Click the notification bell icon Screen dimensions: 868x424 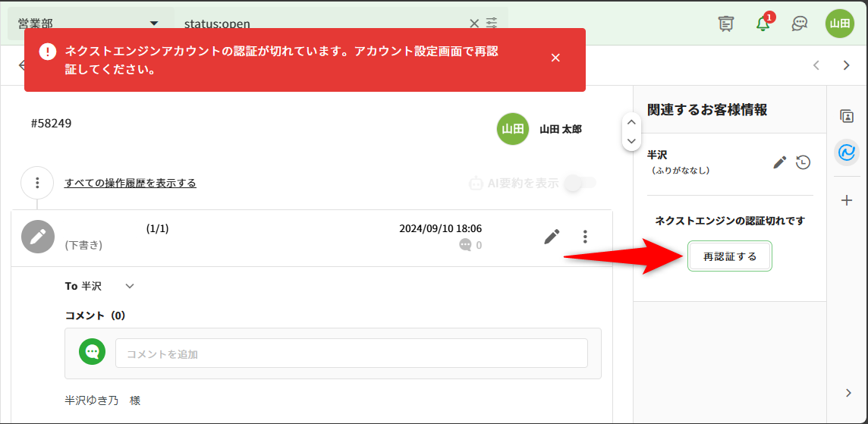click(763, 24)
